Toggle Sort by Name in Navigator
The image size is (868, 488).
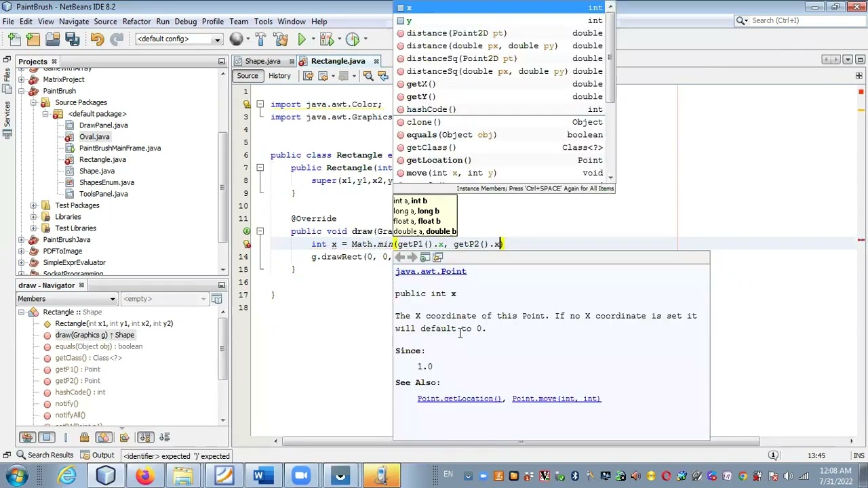[146, 437]
